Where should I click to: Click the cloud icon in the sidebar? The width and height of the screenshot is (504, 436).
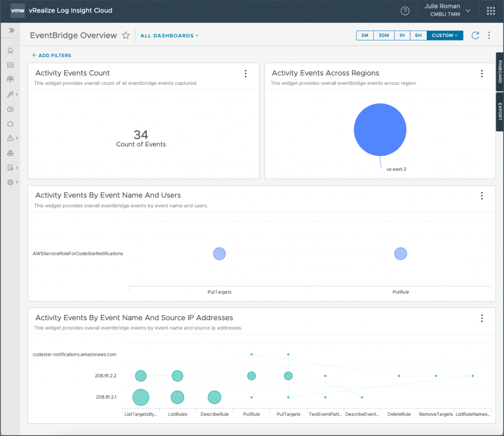click(10, 124)
